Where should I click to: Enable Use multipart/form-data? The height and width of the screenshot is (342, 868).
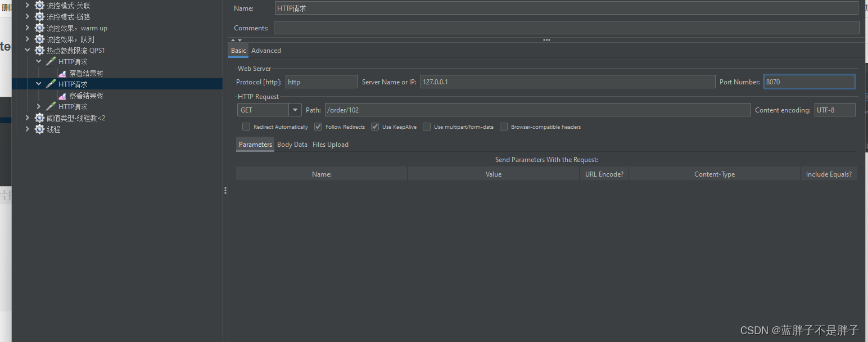click(427, 127)
